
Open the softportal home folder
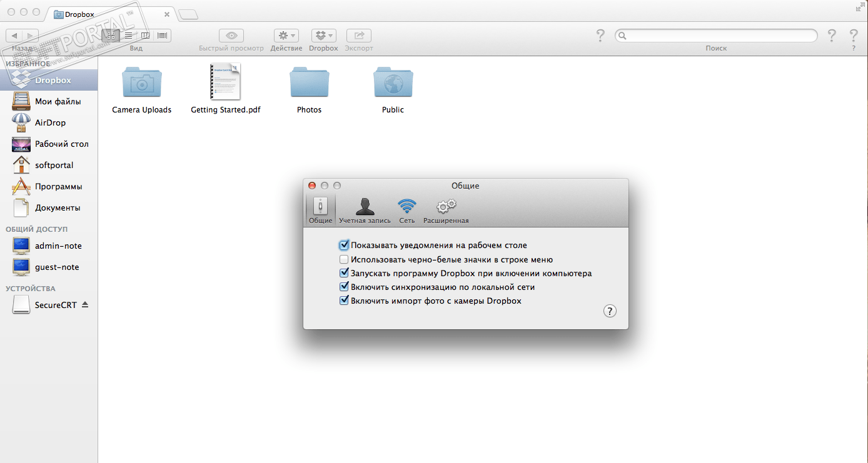(49, 165)
